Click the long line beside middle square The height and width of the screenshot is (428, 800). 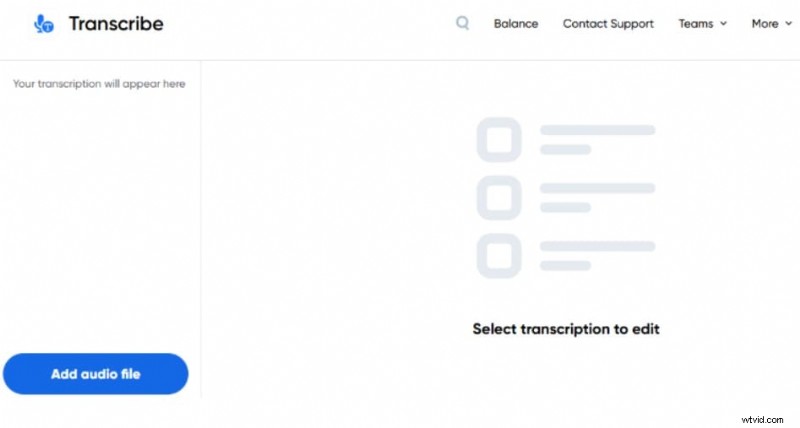[x=597, y=188]
